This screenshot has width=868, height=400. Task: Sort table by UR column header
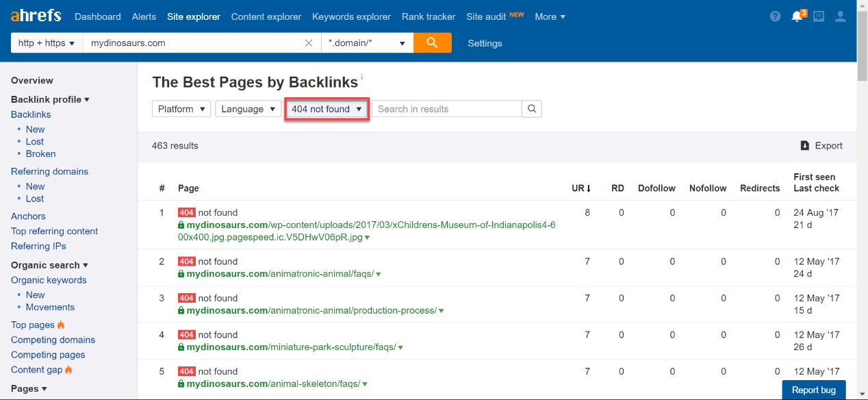click(x=581, y=188)
